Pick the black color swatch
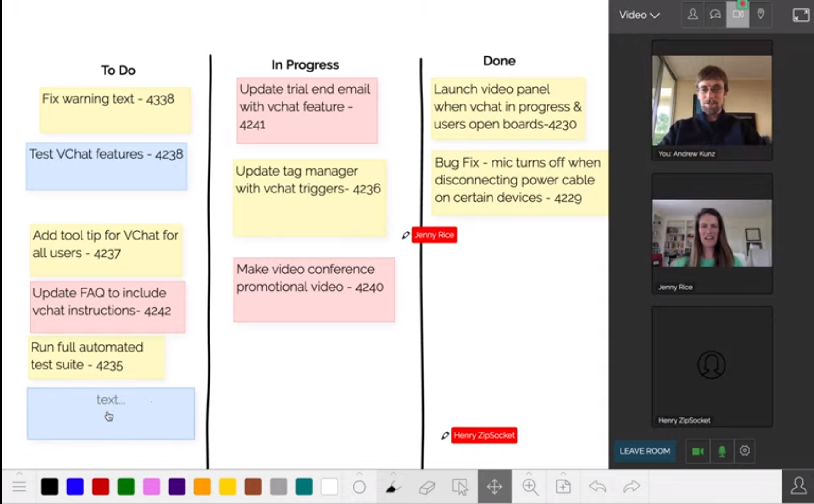The width and height of the screenshot is (814, 504). pyautogui.click(x=49, y=487)
